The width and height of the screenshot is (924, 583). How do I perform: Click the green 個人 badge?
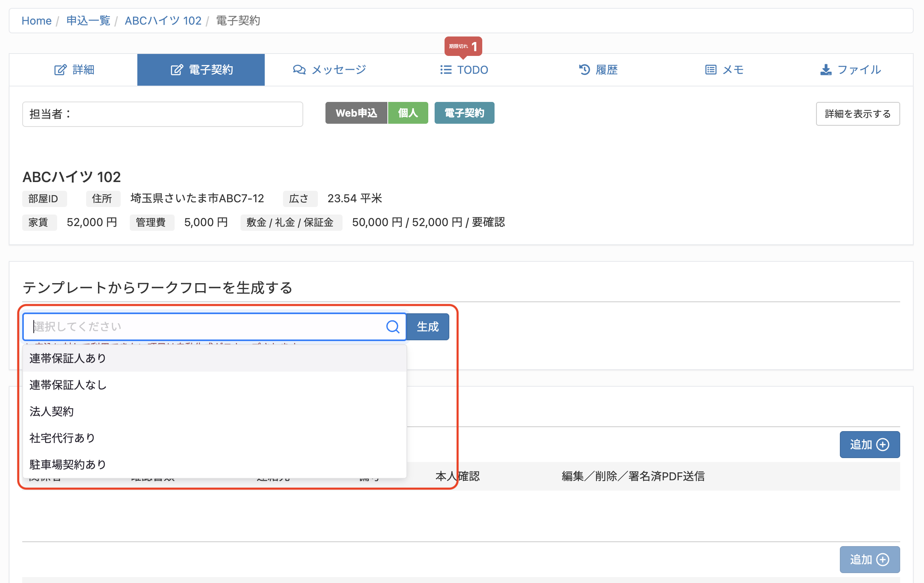click(408, 113)
